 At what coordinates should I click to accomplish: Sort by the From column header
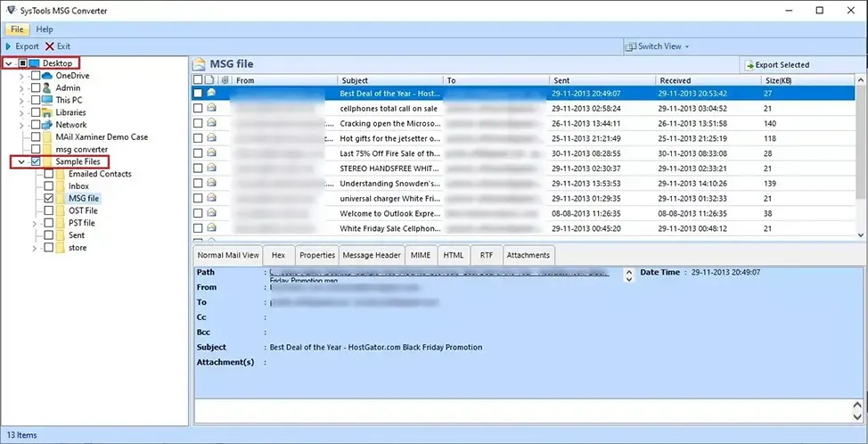[285, 80]
